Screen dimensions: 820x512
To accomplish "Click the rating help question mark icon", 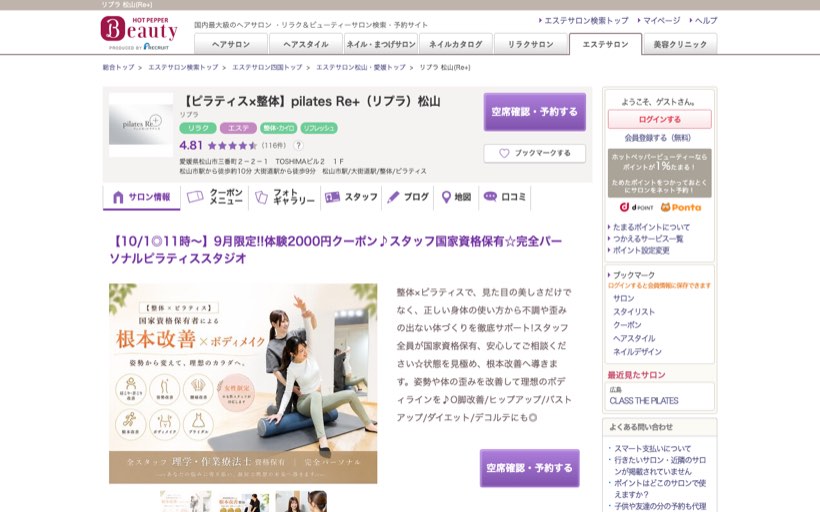I will [x=298, y=145].
